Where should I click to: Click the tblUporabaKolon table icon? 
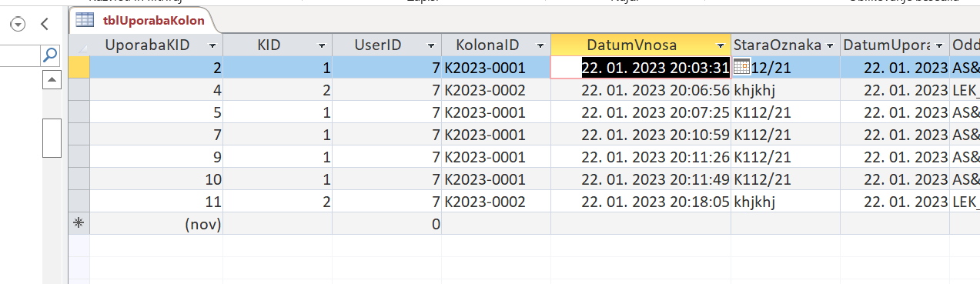point(85,21)
